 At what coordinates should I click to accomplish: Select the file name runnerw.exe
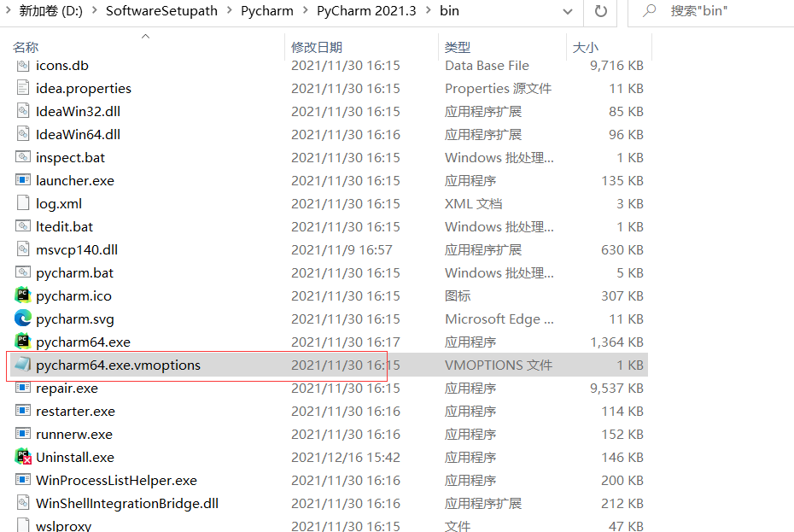(x=74, y=434)
